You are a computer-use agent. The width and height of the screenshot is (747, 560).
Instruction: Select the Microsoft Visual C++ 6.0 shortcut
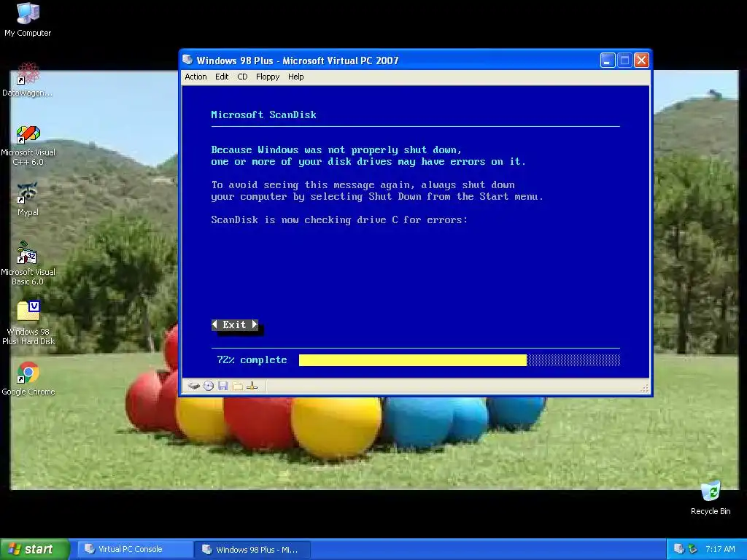click(28, 145)
